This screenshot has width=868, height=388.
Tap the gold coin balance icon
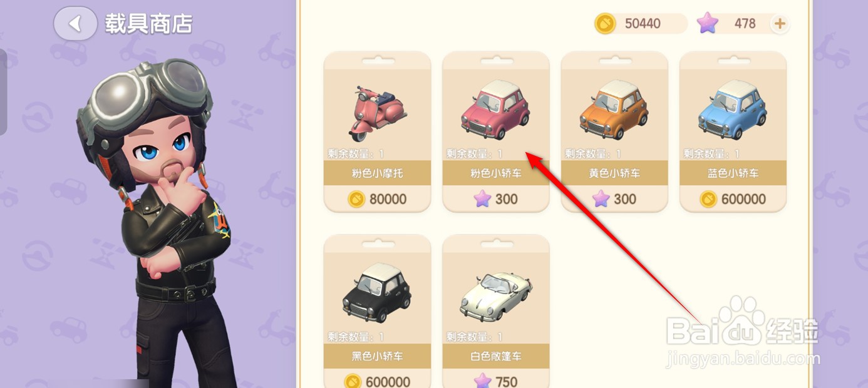coord(605,24)
